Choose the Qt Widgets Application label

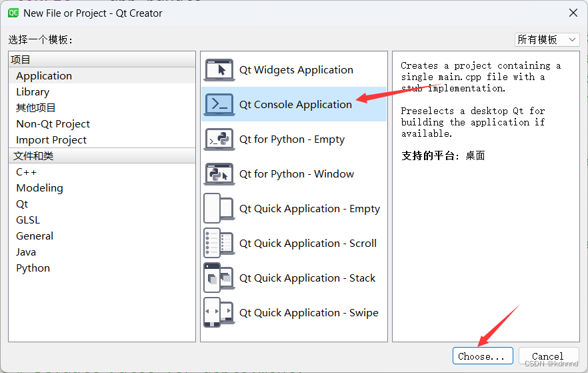(296, 70)
